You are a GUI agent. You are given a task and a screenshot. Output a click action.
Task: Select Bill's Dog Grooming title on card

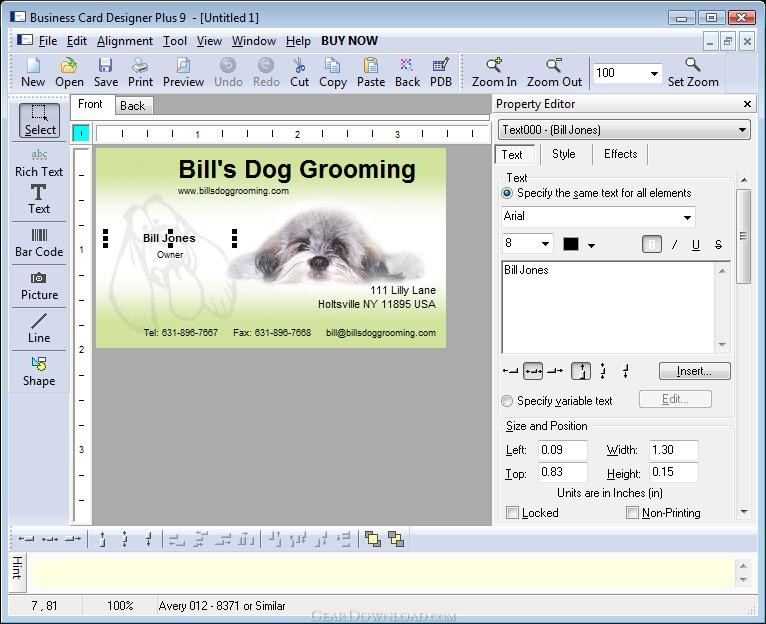297,170
